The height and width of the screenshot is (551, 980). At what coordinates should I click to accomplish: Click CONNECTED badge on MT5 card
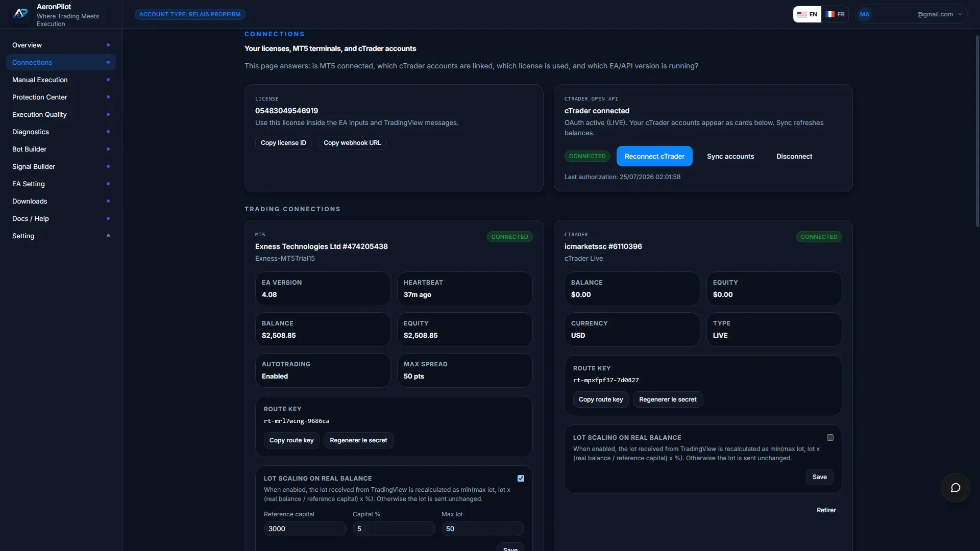click(x=509, y=237)
